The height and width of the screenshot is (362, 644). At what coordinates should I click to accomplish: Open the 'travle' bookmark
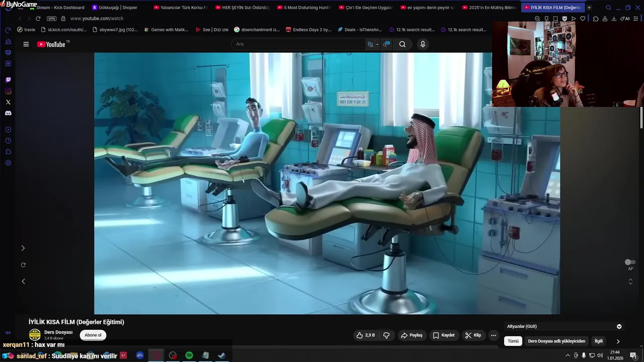coord(26,30)
